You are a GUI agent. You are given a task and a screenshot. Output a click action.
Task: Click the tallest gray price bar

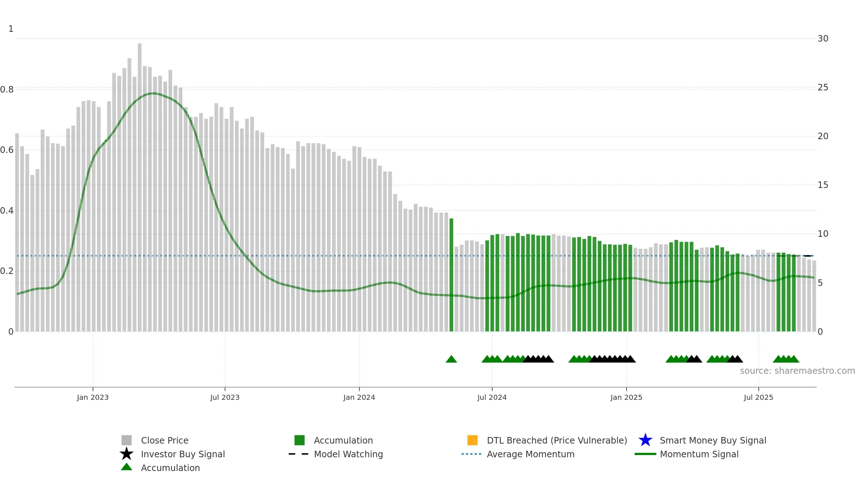pyautogui.click(x=140, y=187)
